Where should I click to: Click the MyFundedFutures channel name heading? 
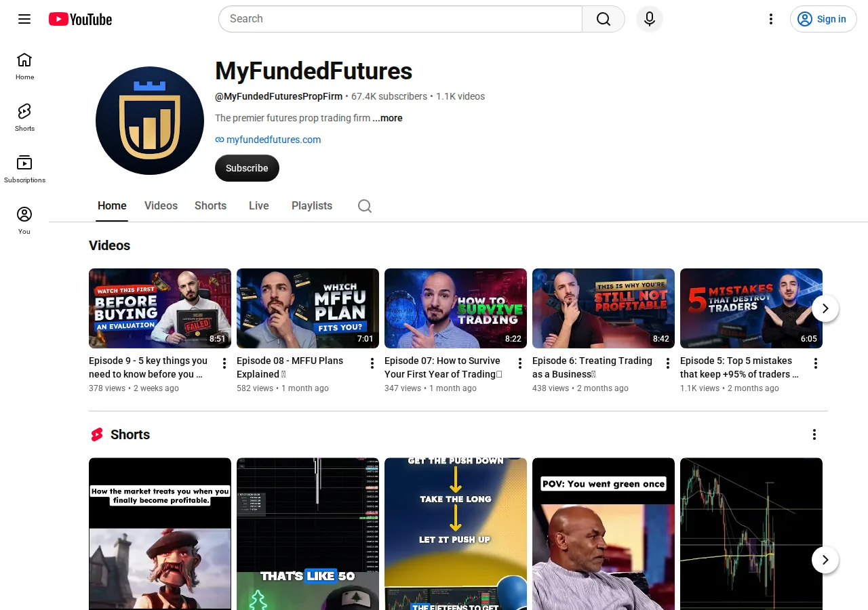313,71
